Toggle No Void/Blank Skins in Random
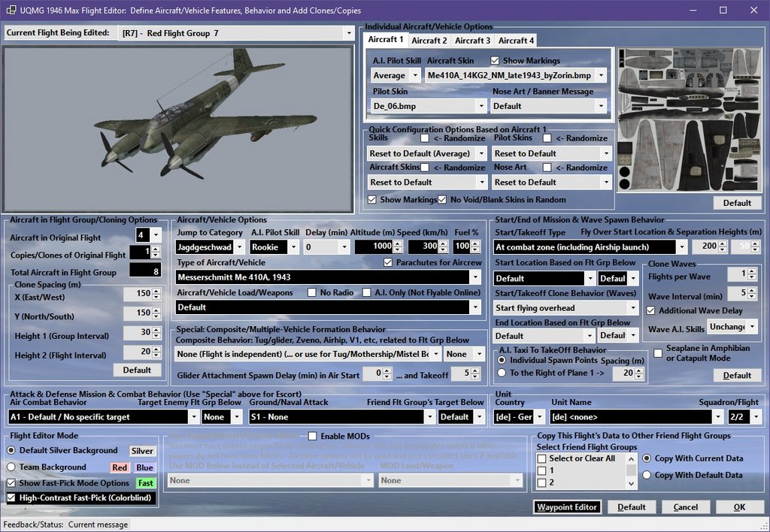The width and height of the screenshot is (770, 532). [x=442, y=200]
